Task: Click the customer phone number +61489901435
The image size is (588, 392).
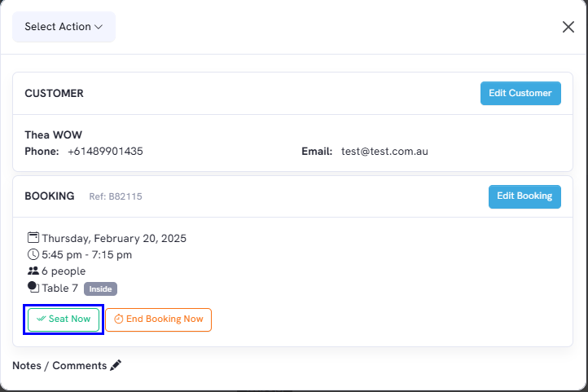Action: [x=105, y=152]
